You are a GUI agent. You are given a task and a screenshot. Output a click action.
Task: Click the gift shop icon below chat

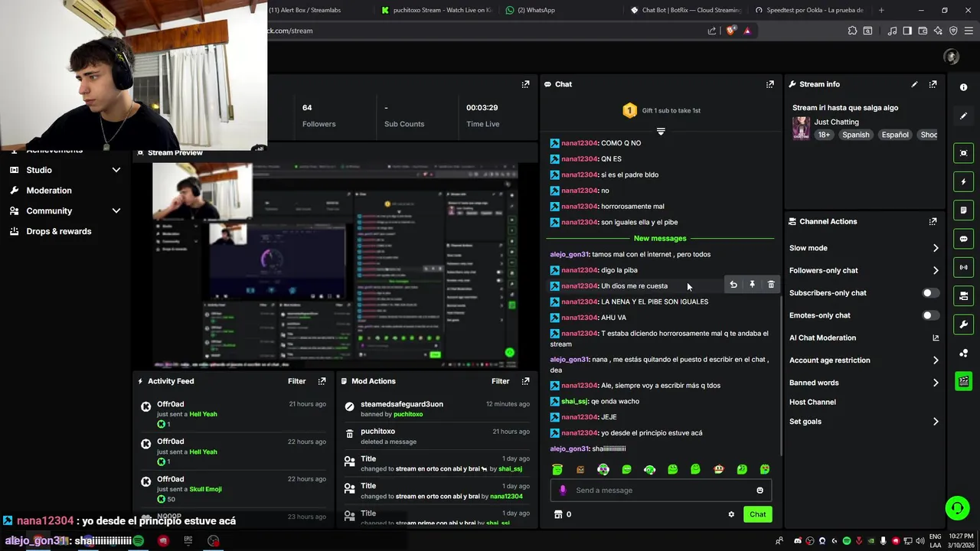(x=558, y=514)
